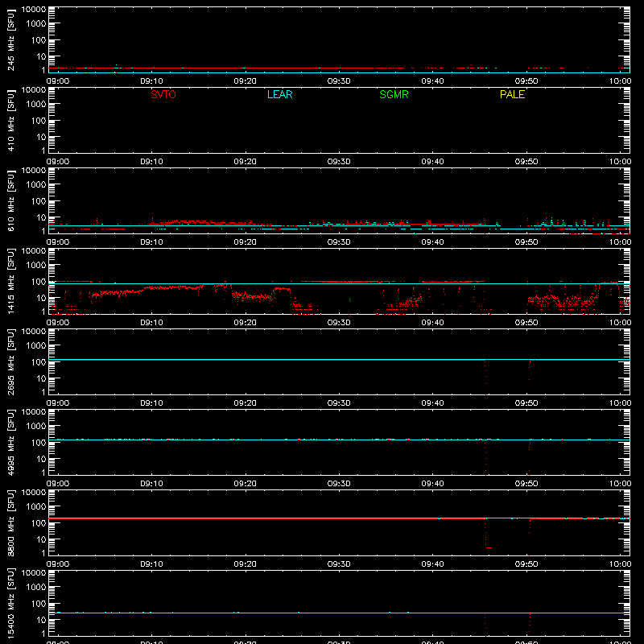Click the red SVTO station legend label

[x=163, y=94]
